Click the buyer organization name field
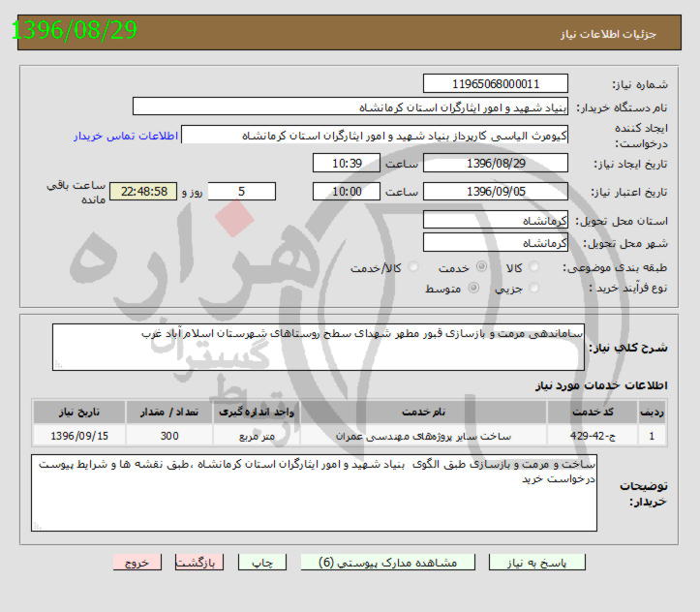The width and height of the screenshot is (700, 612). [x=350, y=107]
